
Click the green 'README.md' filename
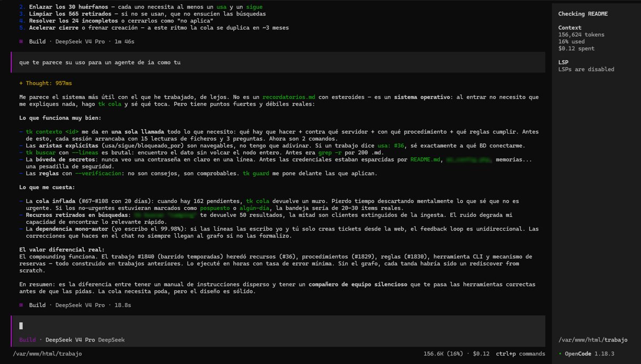[x=425, y=160]
